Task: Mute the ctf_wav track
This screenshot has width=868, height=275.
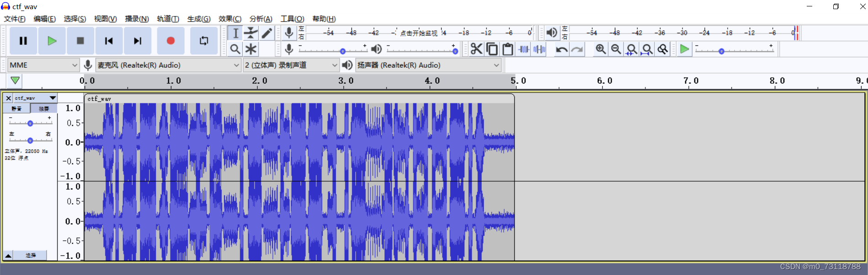Action: click(x=16, y=108)
